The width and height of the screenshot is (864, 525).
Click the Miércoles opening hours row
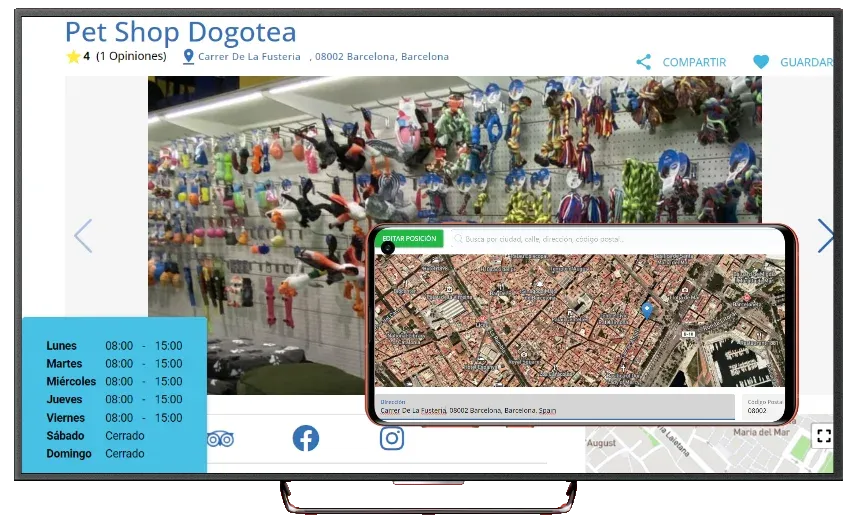pos(114,381)
